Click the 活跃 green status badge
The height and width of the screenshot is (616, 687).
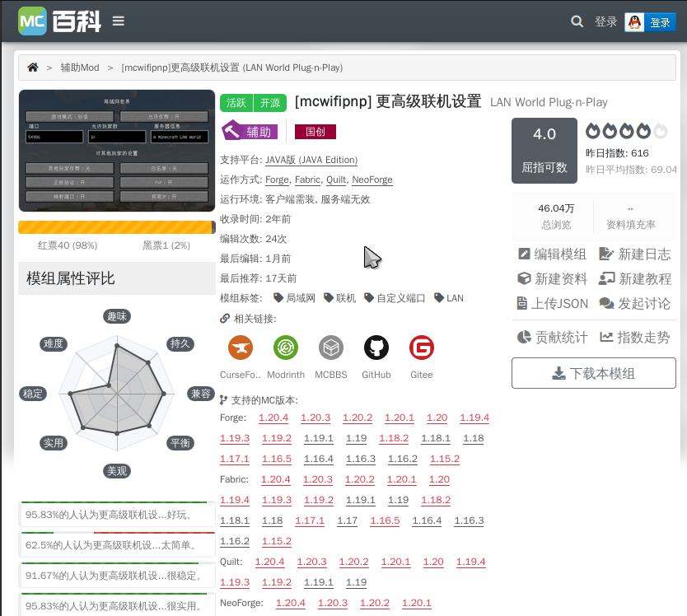[x=236, y=103]
